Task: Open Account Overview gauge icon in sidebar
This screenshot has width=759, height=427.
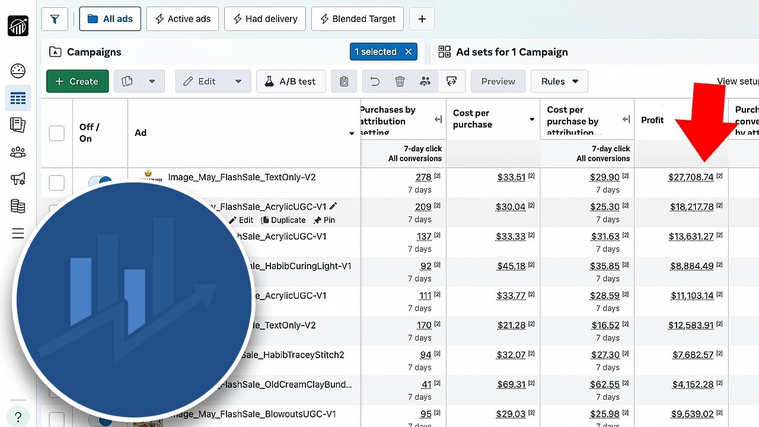Action: point(17,71)
